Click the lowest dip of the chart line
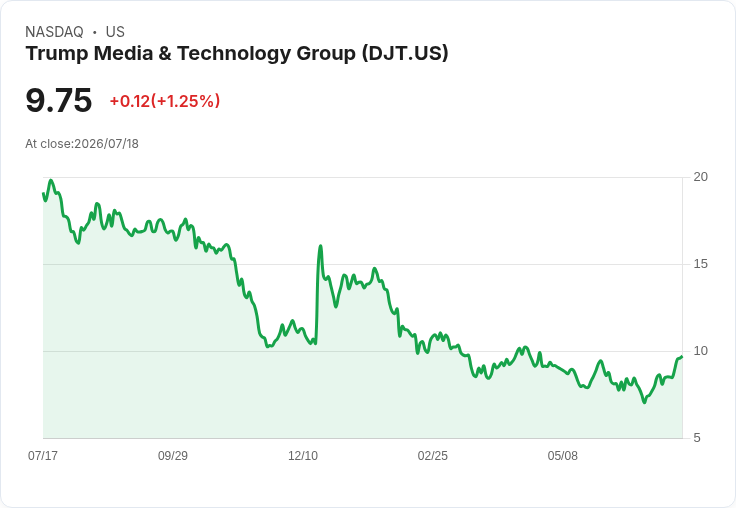The image size is (736, 508). [644, 402]
